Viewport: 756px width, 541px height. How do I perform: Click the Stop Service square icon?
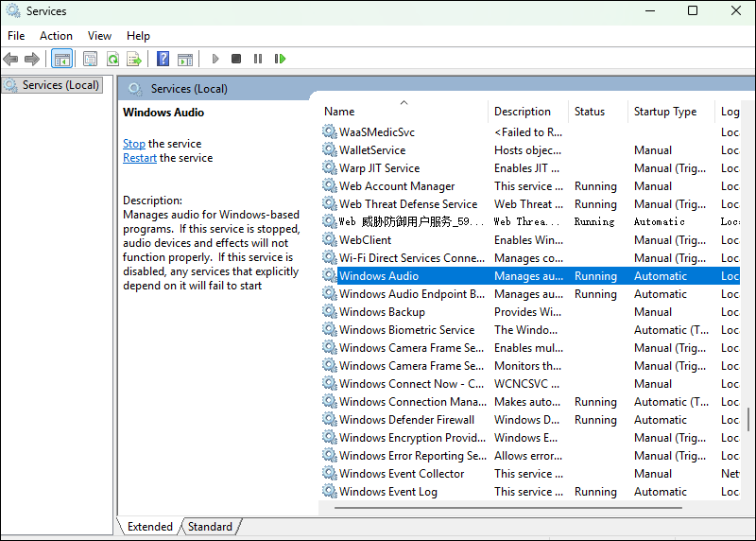[x=236, y=59]
